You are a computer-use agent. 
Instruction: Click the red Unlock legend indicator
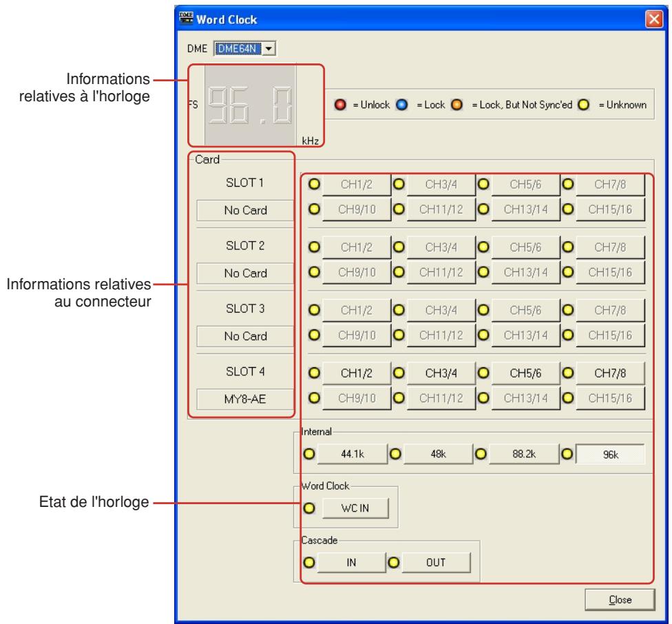point(340,105)
